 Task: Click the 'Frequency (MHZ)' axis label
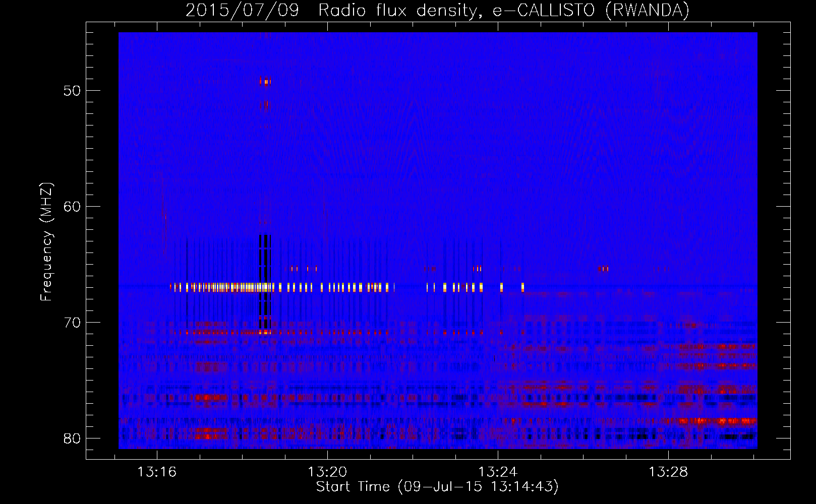[46, 242]
